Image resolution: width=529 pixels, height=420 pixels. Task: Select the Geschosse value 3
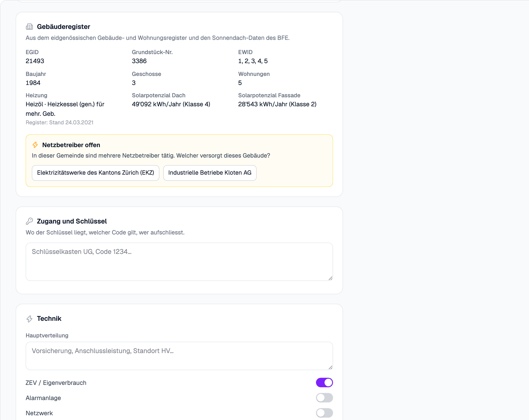(x=134, y=83)
